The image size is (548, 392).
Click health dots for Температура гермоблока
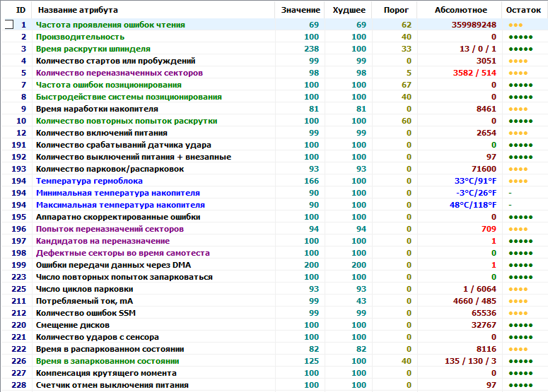pos(518,181)
